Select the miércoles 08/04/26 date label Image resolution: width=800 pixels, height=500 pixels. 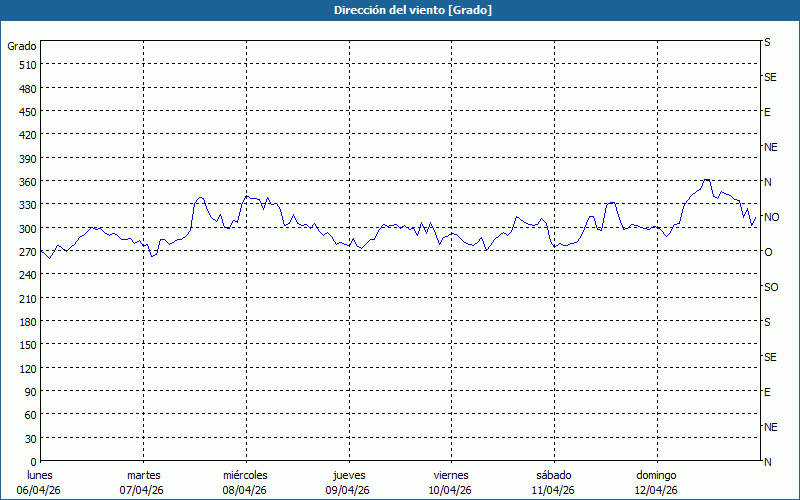click(x=245, y=482)
